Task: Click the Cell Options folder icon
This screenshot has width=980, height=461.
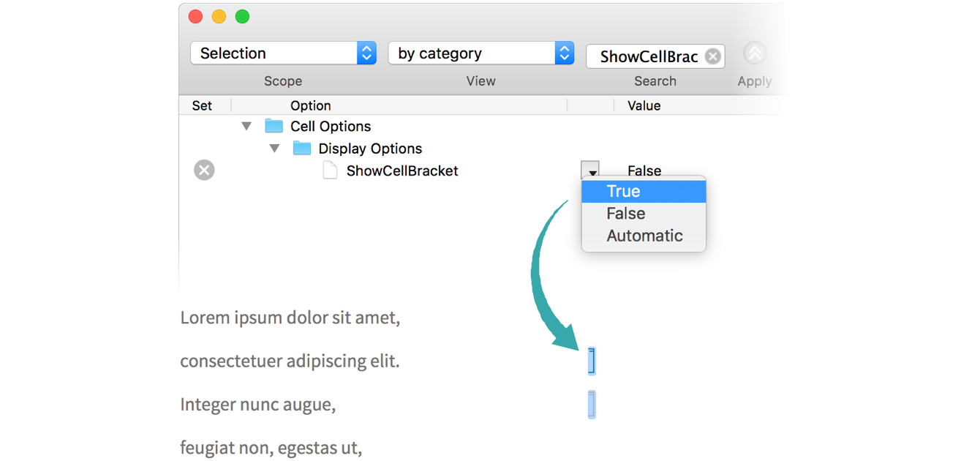Action: coord(274,126)
